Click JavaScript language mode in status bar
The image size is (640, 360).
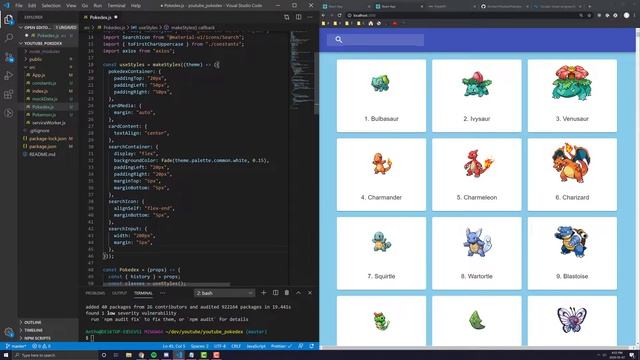pyautogui.click(x=256, y=346)
